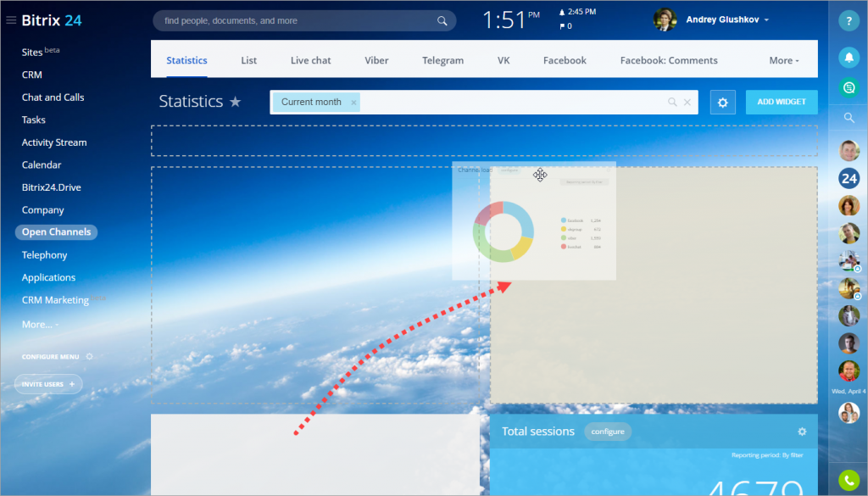Open the Company section
Viewport: 868px width, 496px height.
[42, 210]
